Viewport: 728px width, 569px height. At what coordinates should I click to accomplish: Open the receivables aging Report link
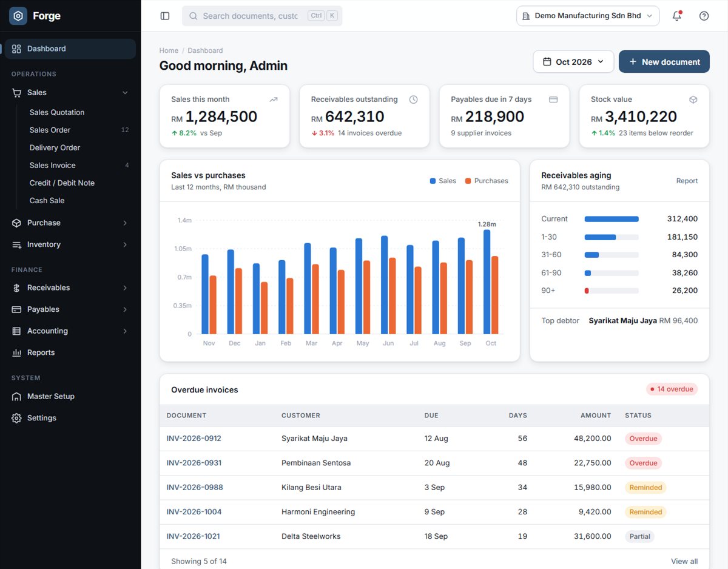[x=687, y=181]
